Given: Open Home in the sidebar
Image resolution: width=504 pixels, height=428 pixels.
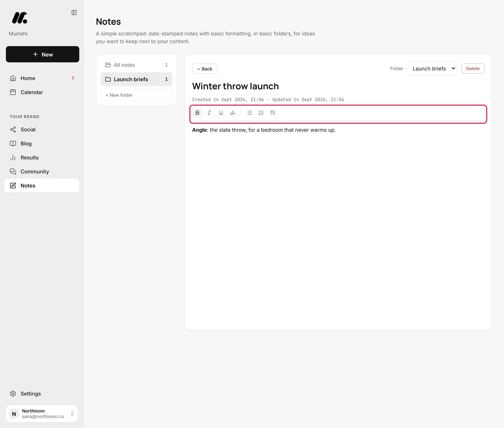Looking at the screenshot, I should point(42,78).
